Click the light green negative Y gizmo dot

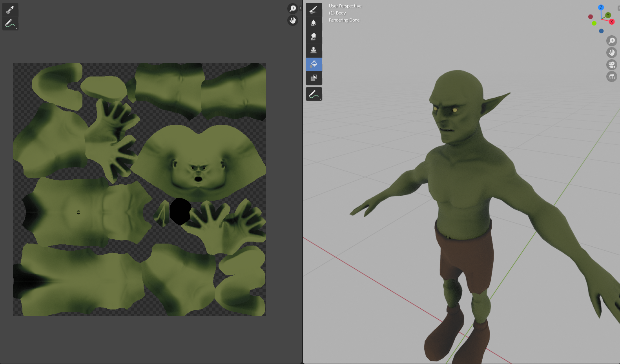594,24
